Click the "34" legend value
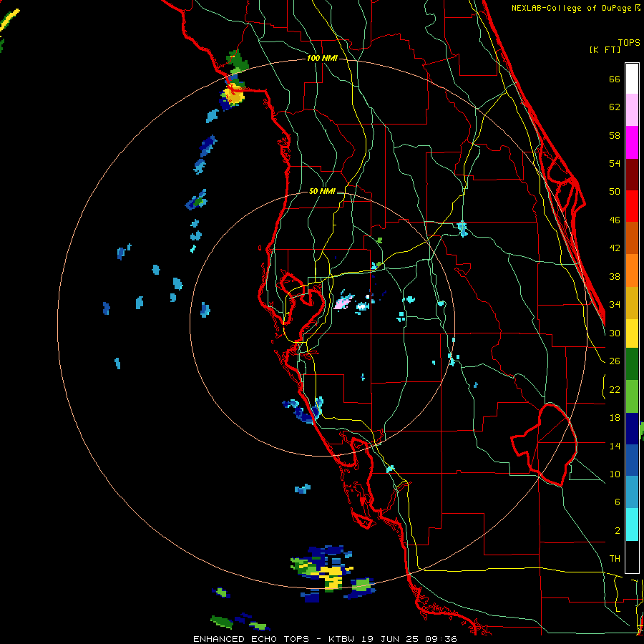The width and height of the screenshot is (644, 644). click(615, 304)
